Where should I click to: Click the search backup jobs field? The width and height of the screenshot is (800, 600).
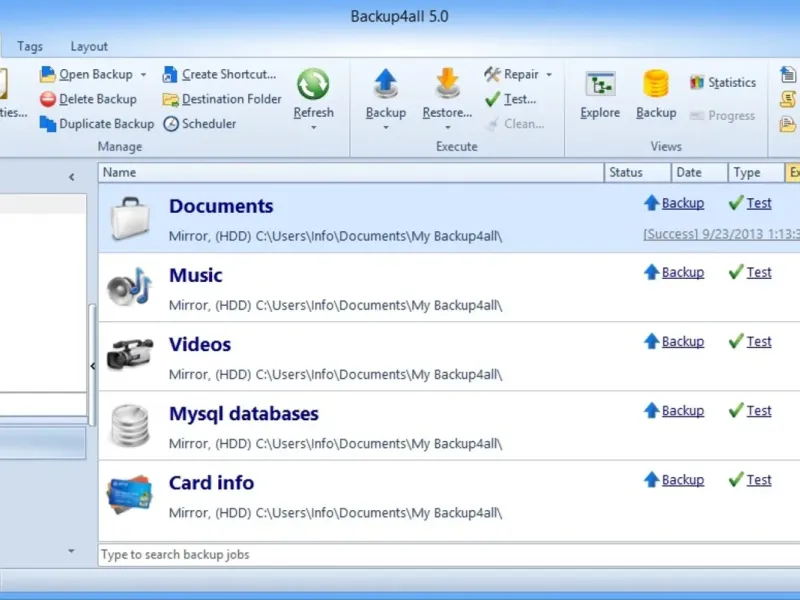(449, 555)
